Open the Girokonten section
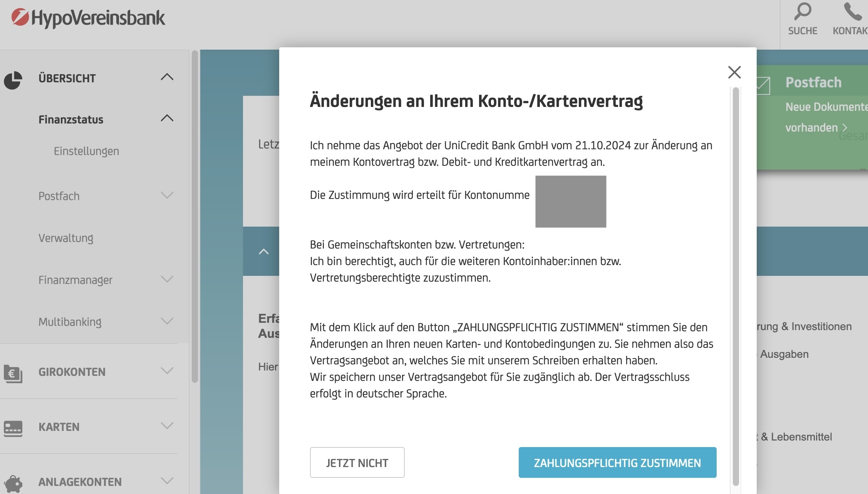 point(72,372)
